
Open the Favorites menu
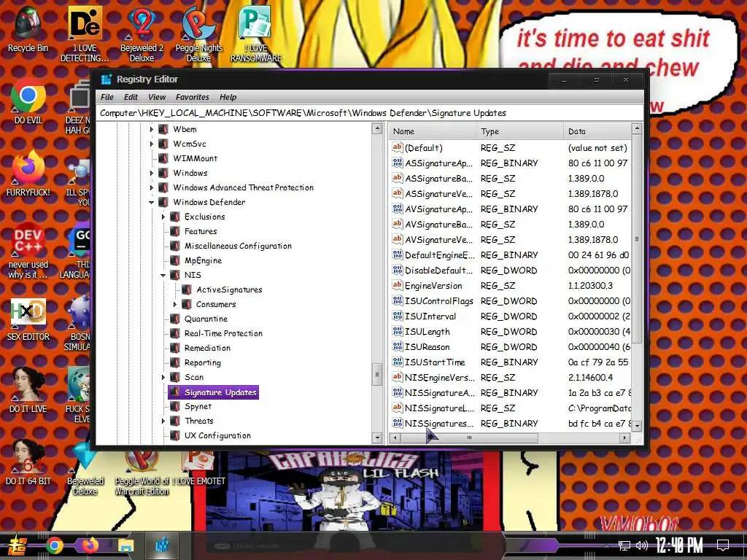[192, 97]
